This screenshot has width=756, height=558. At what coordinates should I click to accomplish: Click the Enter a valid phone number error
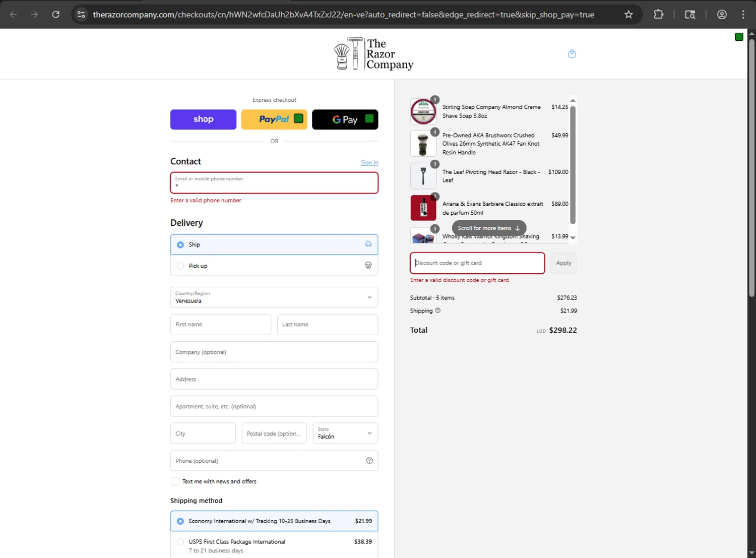pyautogui.click(x=206, y=201)
